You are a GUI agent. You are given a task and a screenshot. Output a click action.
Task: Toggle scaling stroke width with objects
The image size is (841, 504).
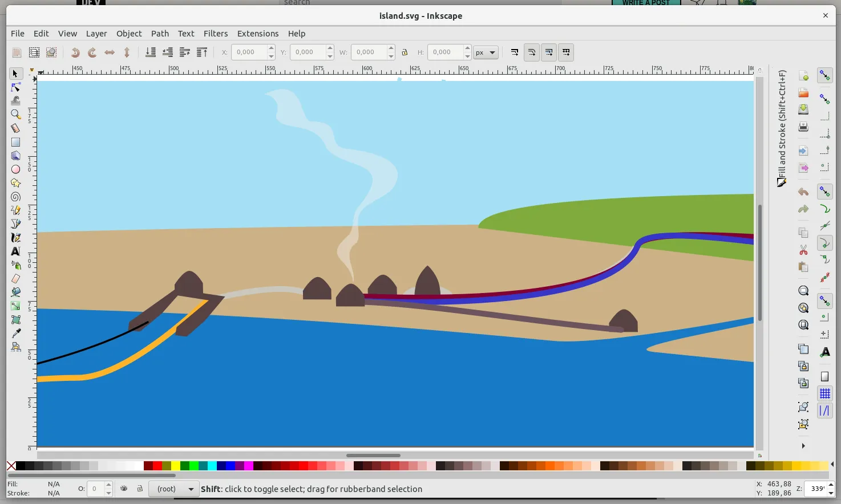[x=514, y=52]
